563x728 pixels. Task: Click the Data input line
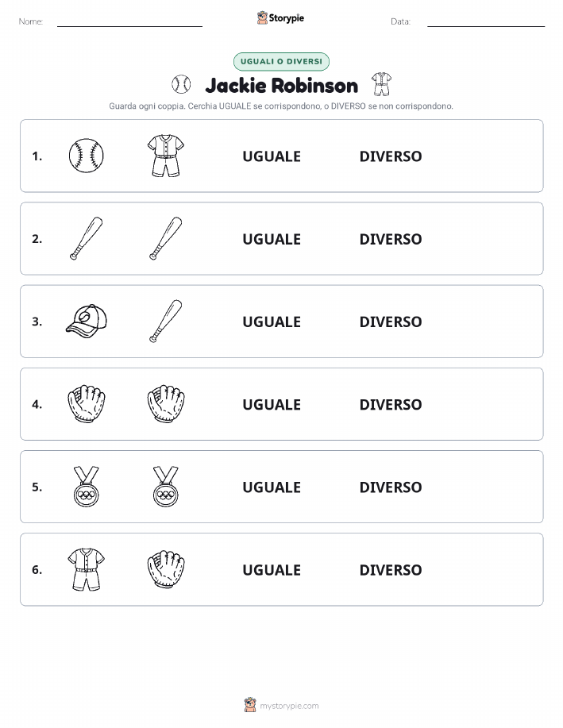click(486, 22)
